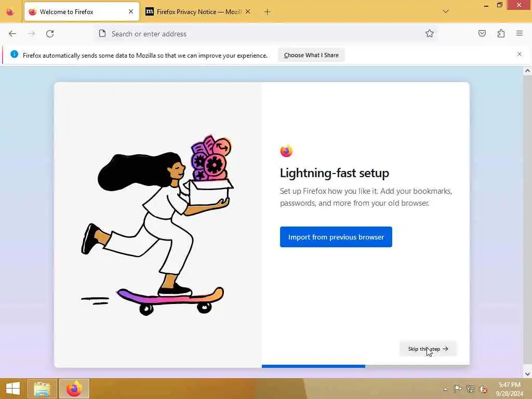Open the volume tray icon
Viewport: 532px width, 399px height.
click(x=483, y=389)
